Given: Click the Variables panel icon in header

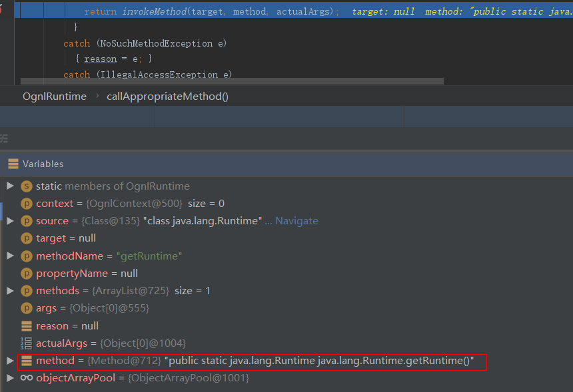Looking at the screenshot, I should 13,164.
